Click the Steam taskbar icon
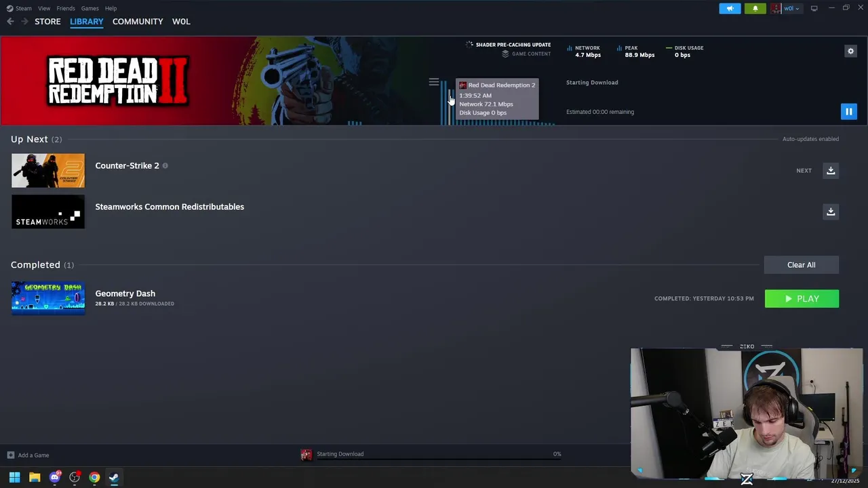 click(114, 477)
